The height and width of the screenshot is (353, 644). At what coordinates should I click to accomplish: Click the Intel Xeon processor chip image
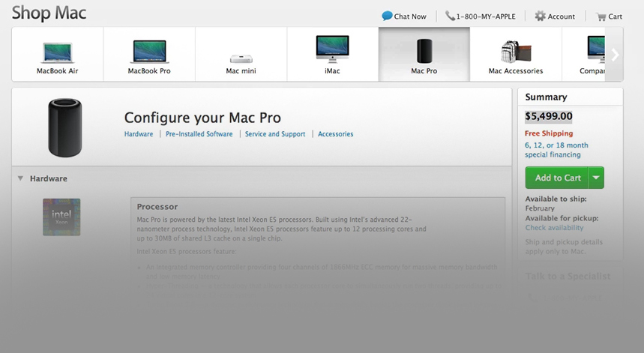tap(61, 217)
